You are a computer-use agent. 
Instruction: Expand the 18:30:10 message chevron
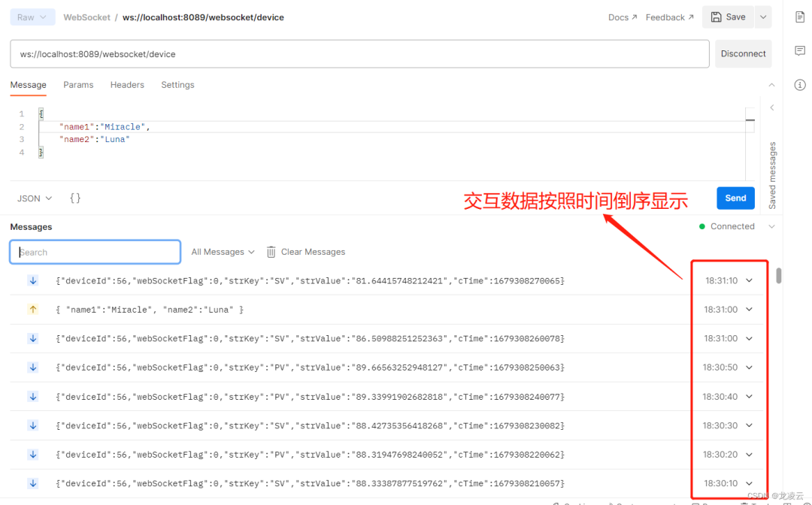750,483
